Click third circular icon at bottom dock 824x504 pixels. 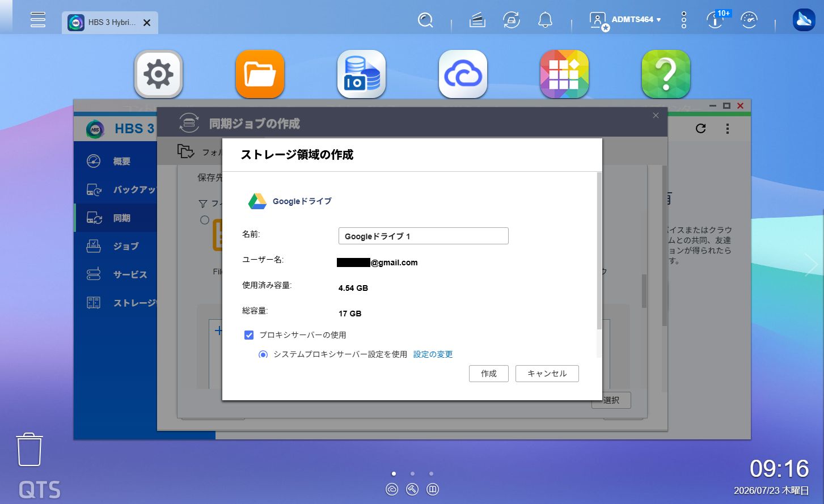433,489
